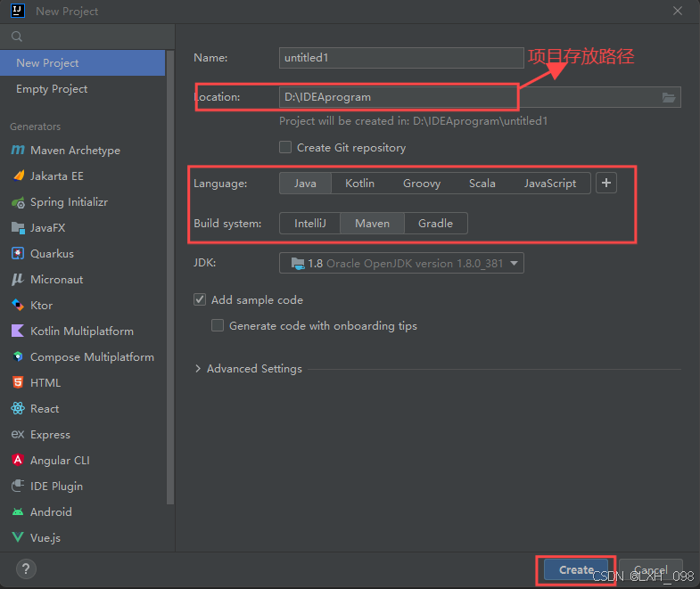The height and width of the screenshot is (589, 700).
Task: Open Spring Initializr generator
Action: tap(83, 202)
